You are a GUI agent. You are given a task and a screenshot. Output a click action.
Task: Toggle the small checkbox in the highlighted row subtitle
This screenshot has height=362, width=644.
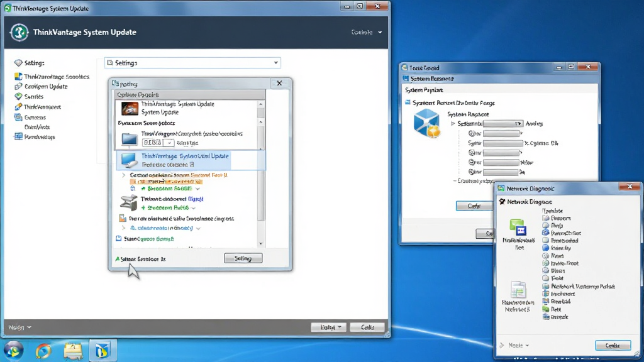pos(191,165)
